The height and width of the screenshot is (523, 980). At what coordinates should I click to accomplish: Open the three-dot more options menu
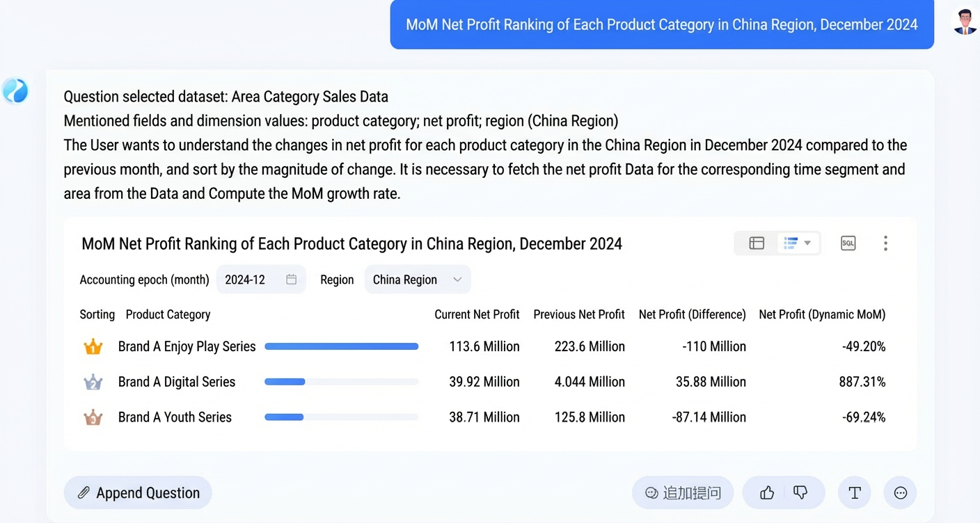tap(885, 243)
